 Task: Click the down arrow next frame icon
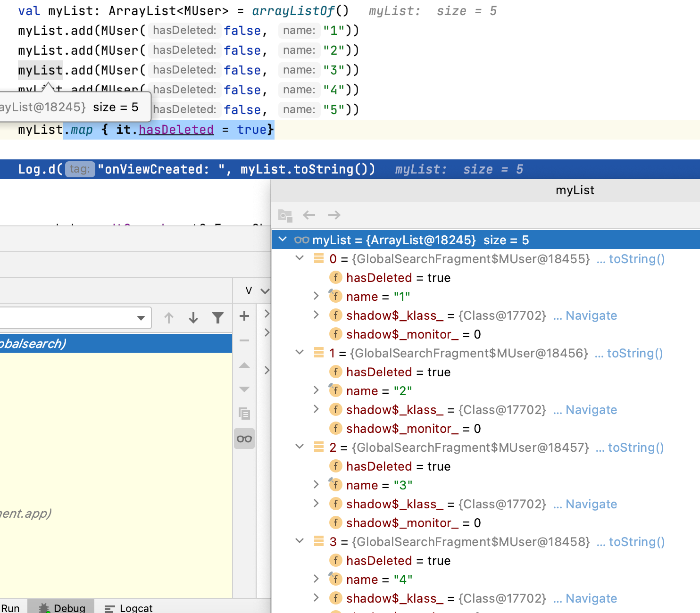[193, 318]
